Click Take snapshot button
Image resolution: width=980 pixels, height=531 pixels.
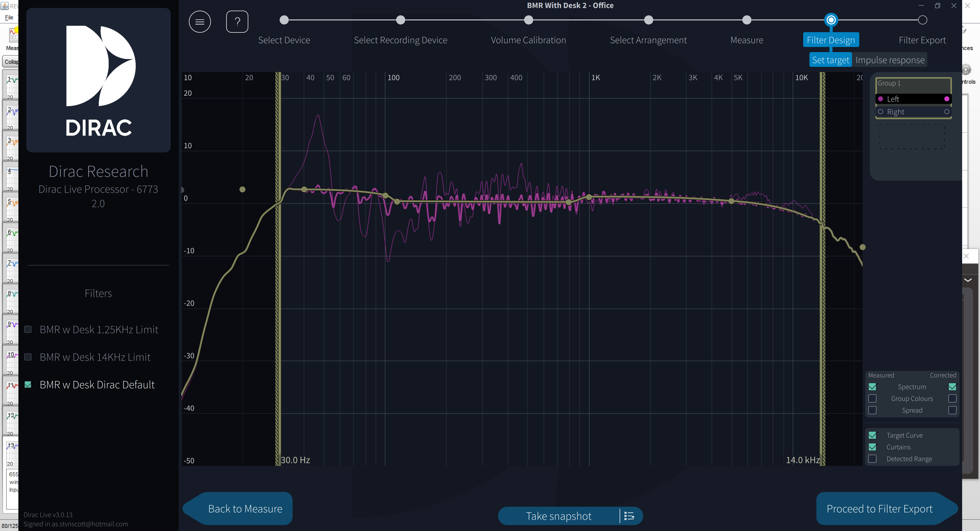(558, 516)
